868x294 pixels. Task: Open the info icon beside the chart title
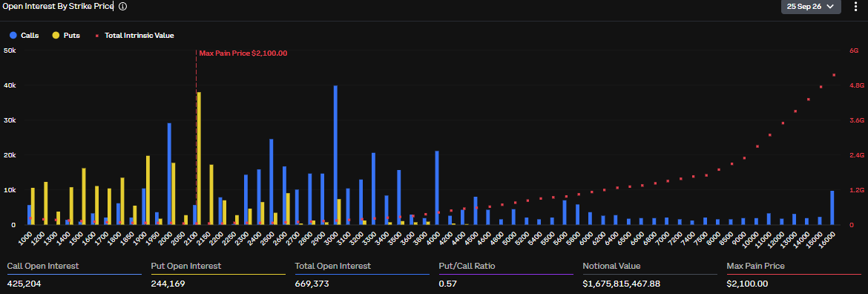[x=123, y=7]
